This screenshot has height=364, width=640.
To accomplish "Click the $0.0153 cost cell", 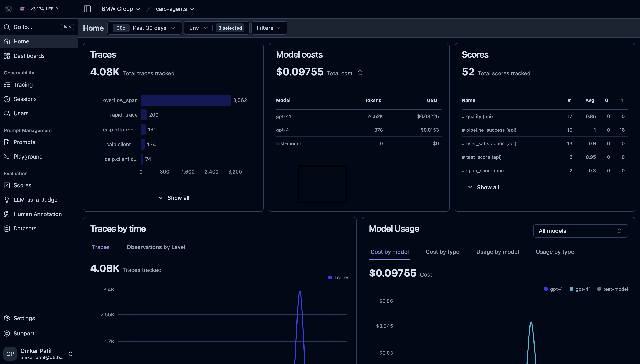I will 430,130.
